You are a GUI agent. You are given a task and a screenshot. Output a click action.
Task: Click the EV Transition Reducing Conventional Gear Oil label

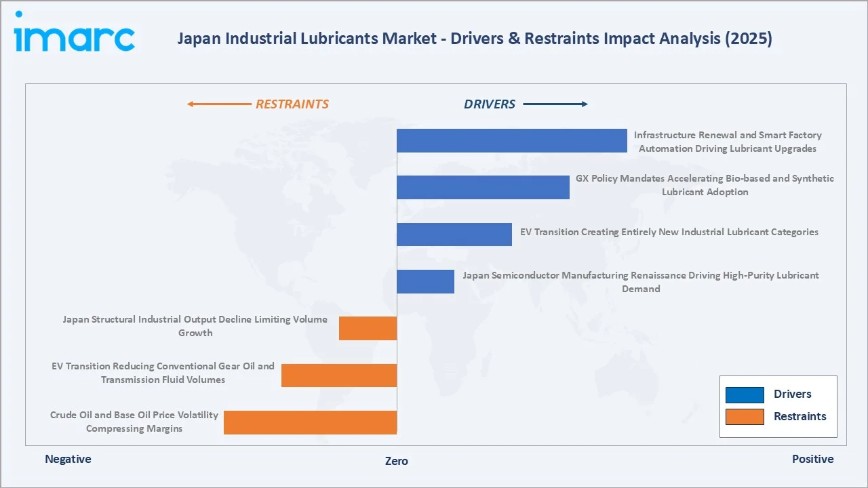pos(163,373)
